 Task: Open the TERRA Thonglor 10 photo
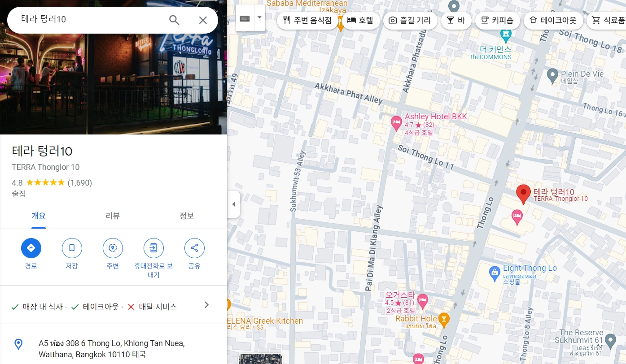tap(114, 84)
